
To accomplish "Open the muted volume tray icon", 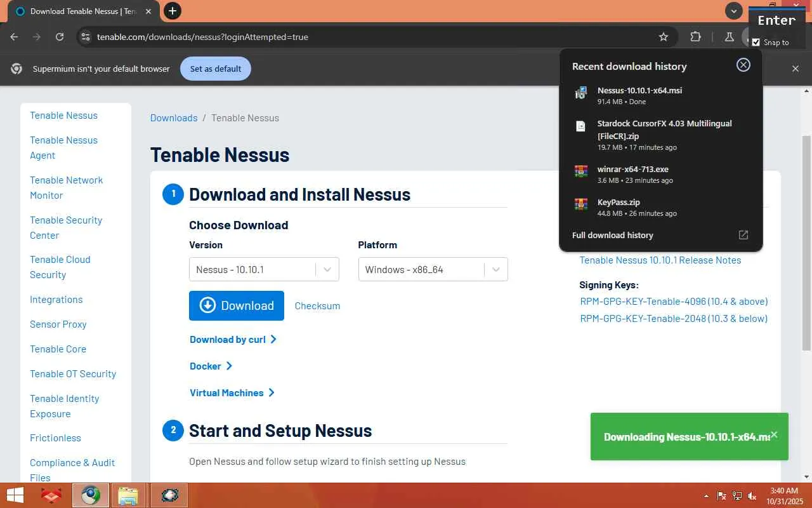I will point(752,496).
